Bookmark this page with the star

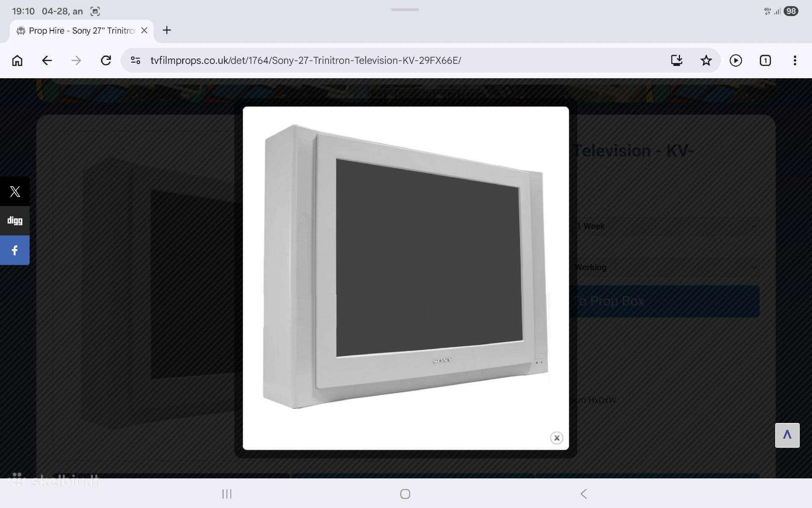point(706,60)
